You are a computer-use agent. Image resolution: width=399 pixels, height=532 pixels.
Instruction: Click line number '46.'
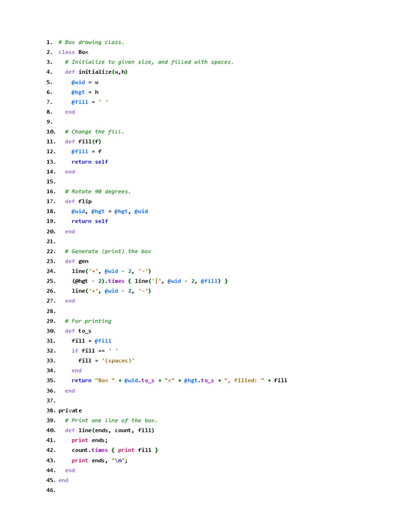coord(51,490)
